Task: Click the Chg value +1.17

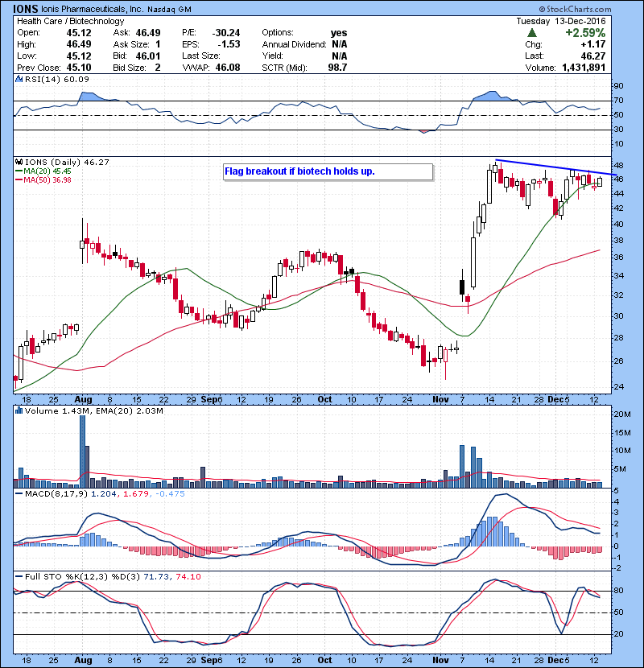Action: tap(592, 44)
